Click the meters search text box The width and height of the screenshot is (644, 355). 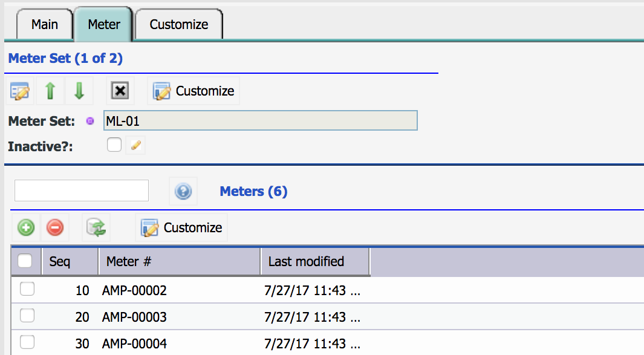[x=81, y=191]
